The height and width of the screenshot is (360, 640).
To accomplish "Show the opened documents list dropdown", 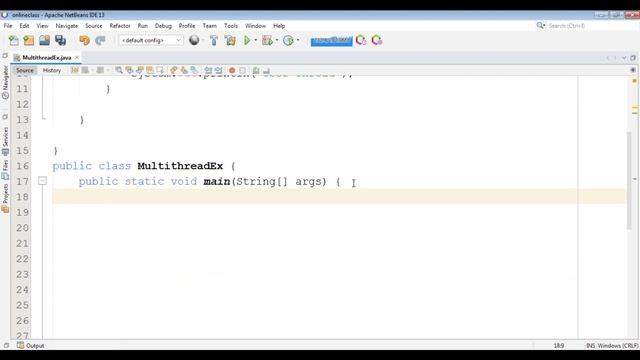I will [624, 58].
